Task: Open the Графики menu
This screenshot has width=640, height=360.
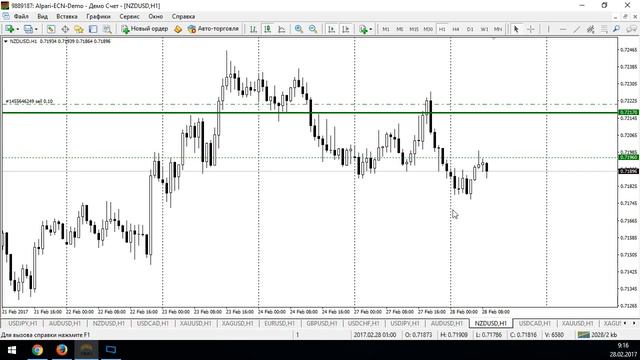Action: 98,16
